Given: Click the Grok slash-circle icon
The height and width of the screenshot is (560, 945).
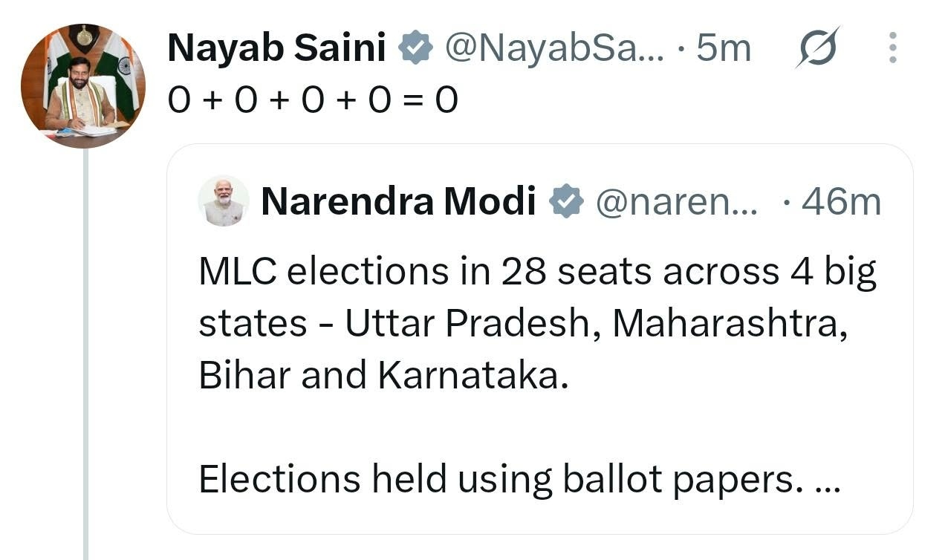Looking at the screenshot, I should pyautogui.click(x=817, y=48).
